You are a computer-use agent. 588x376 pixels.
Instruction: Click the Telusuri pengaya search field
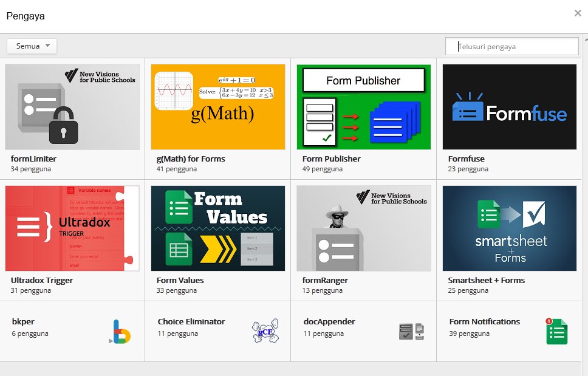[x=512, y=46]
